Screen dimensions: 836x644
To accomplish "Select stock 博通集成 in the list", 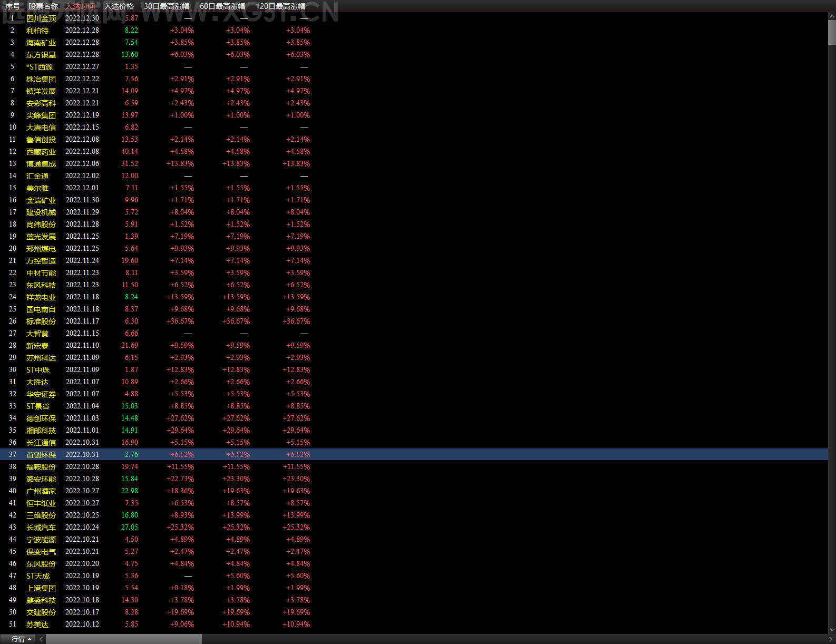I will tap(41, 164).
